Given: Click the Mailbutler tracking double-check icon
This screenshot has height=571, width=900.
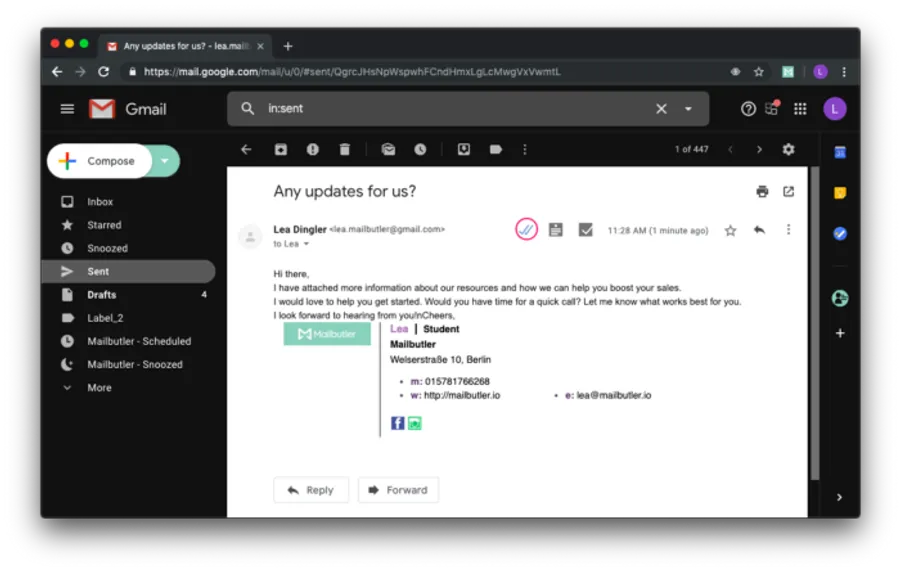Looking at the screenshot, I should (x=527, y=229).
